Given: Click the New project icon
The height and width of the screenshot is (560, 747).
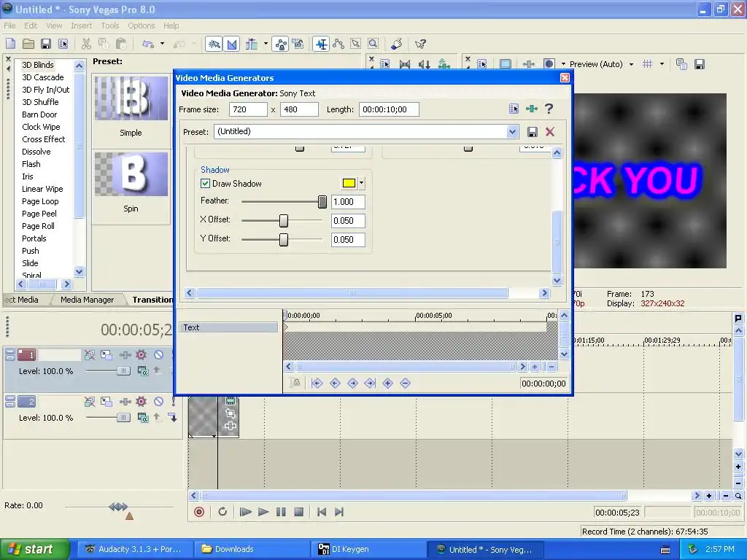Looking at the screenshot, I should [10, 44].
